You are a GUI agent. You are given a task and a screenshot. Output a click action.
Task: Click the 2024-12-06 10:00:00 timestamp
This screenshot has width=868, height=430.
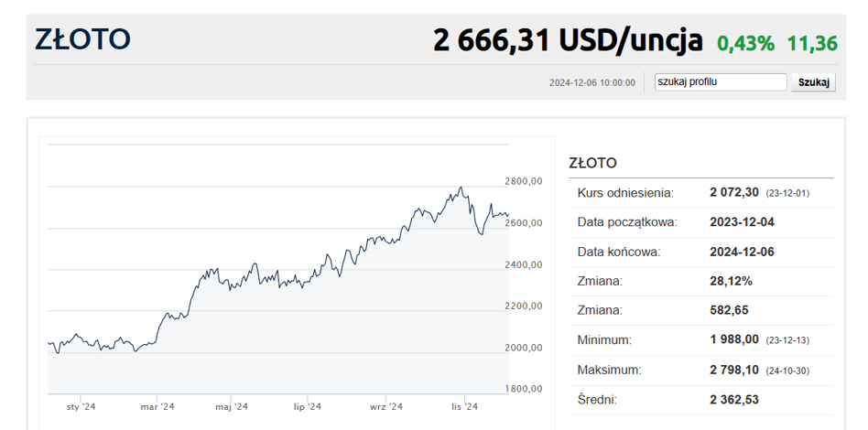coord(591,82)
